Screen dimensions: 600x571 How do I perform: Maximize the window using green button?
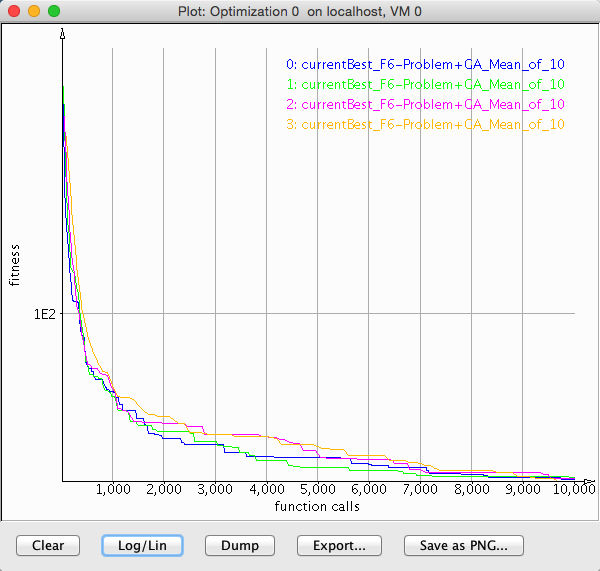pos(53,10)
